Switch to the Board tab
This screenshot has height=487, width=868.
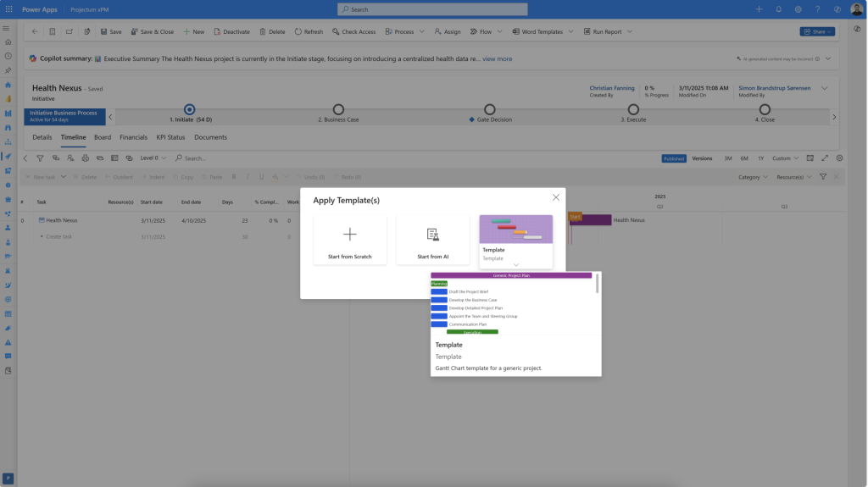point(103,137)
